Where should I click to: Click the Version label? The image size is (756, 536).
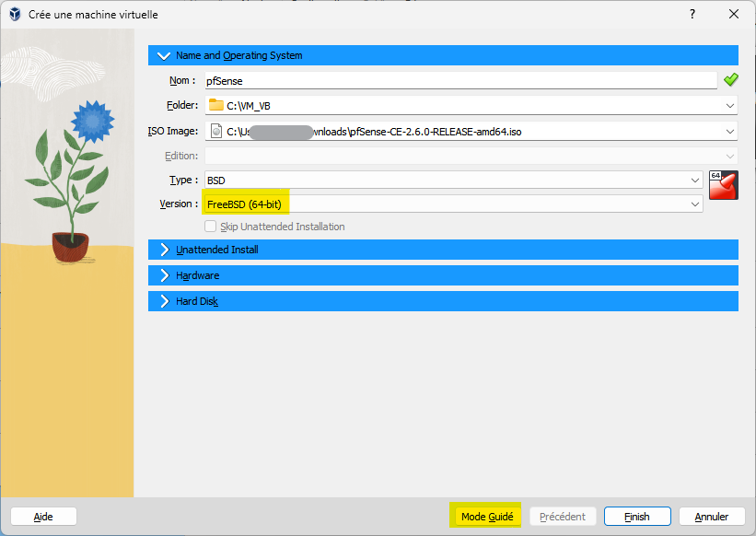(x=179, y=204)
